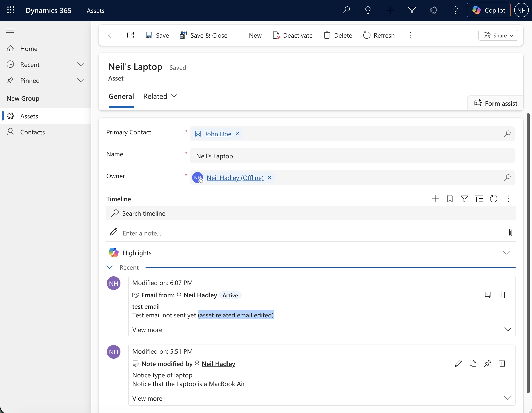Click Save & Close
The image size is (532, 413).
[x=203, y=35]
